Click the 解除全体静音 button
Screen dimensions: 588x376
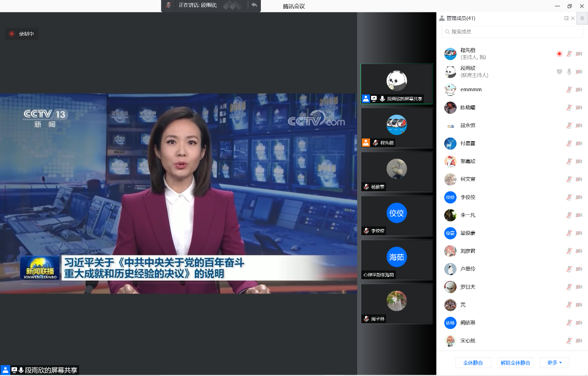(x=515, y=363)
